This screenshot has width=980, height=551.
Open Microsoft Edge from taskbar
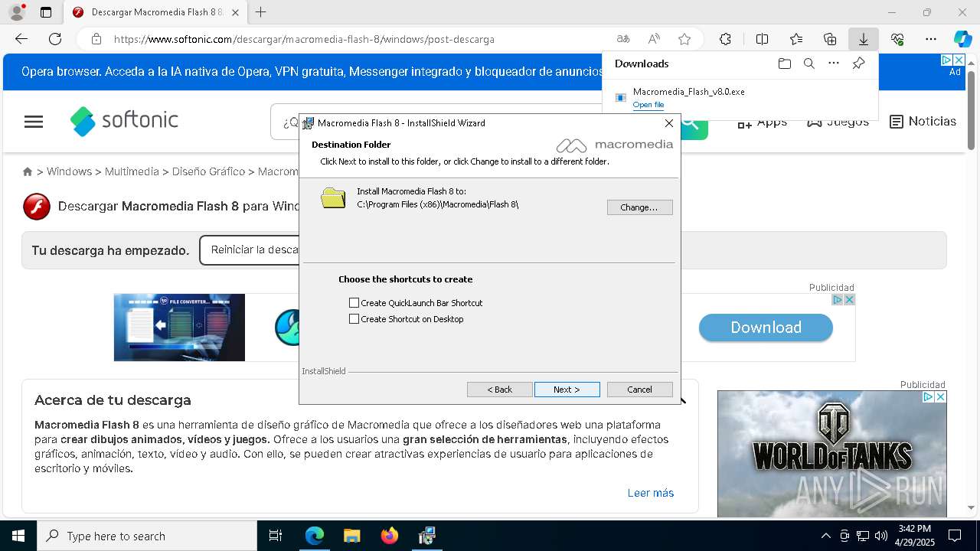315,536
